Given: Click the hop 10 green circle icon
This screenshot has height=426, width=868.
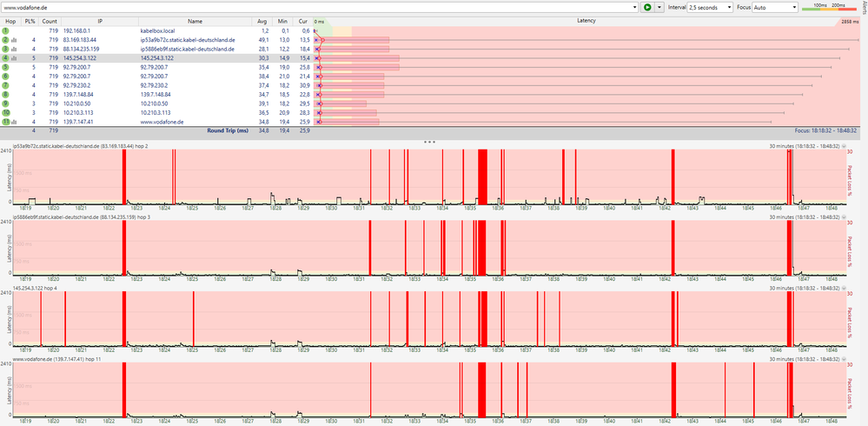Looking at the screenshot, I should (5, 112).
